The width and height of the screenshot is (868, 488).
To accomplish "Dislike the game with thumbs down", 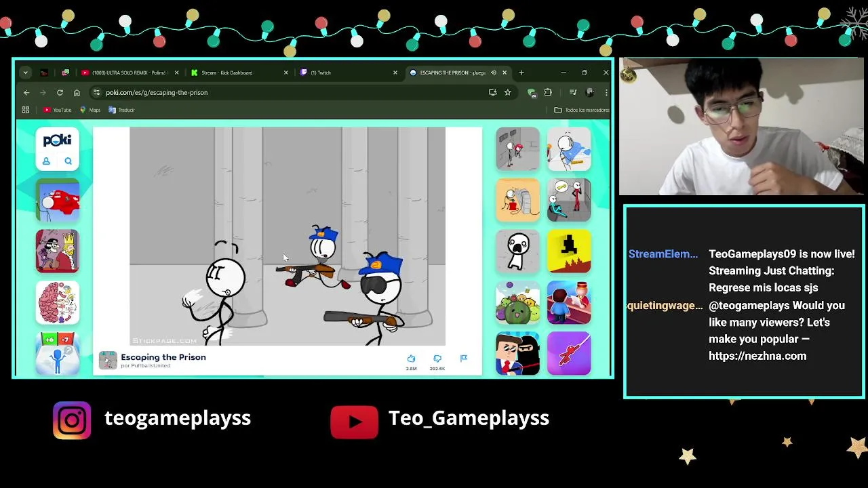I will 437,359.
